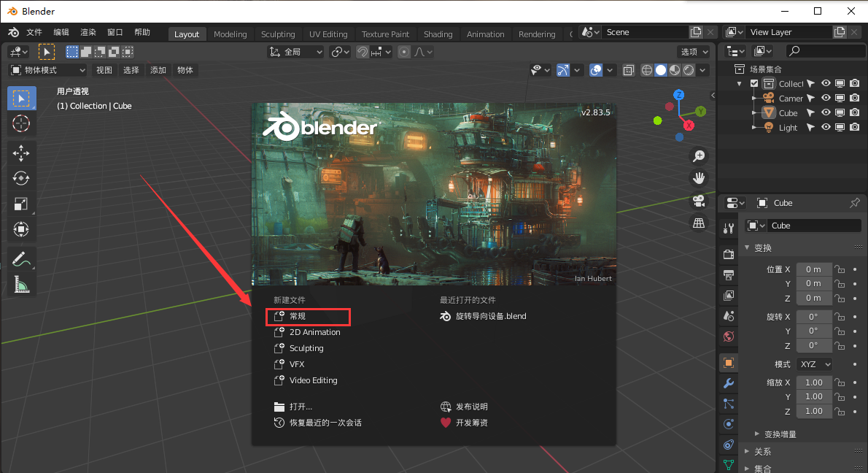
Task: Switch to UV Editing workspace tab
Action: (328, 34)
